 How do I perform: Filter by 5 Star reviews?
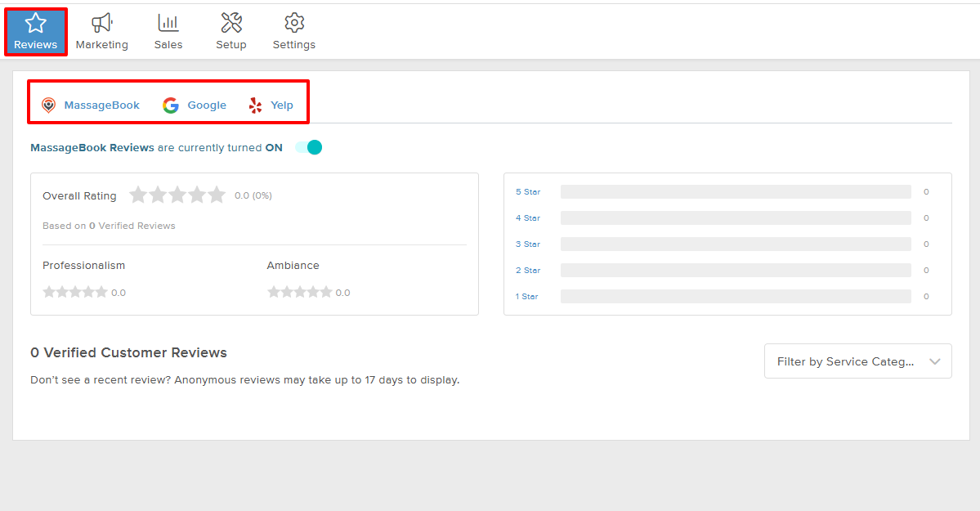(x=528, y=192)
